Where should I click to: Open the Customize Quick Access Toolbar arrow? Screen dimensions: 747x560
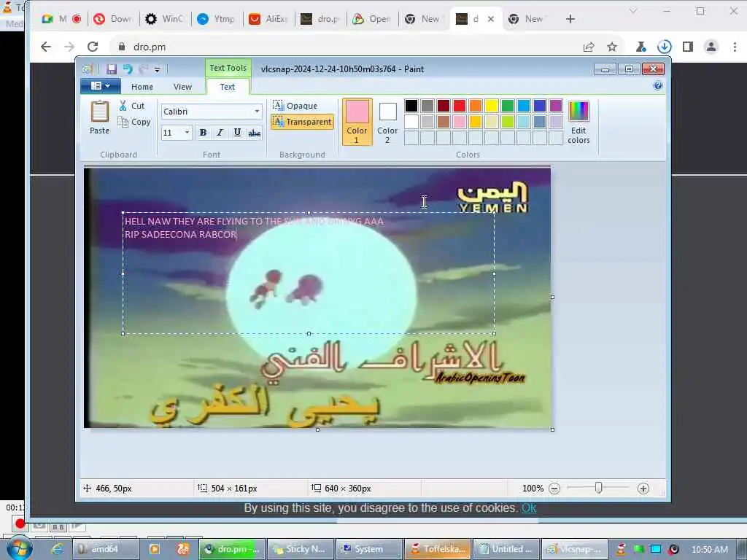[158, 69]
